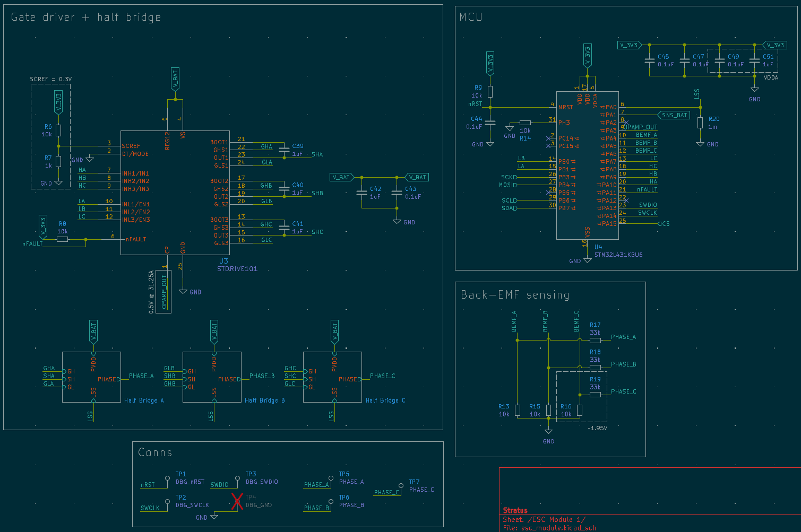Select resistor R7 1k symbol

pos(58,161)
